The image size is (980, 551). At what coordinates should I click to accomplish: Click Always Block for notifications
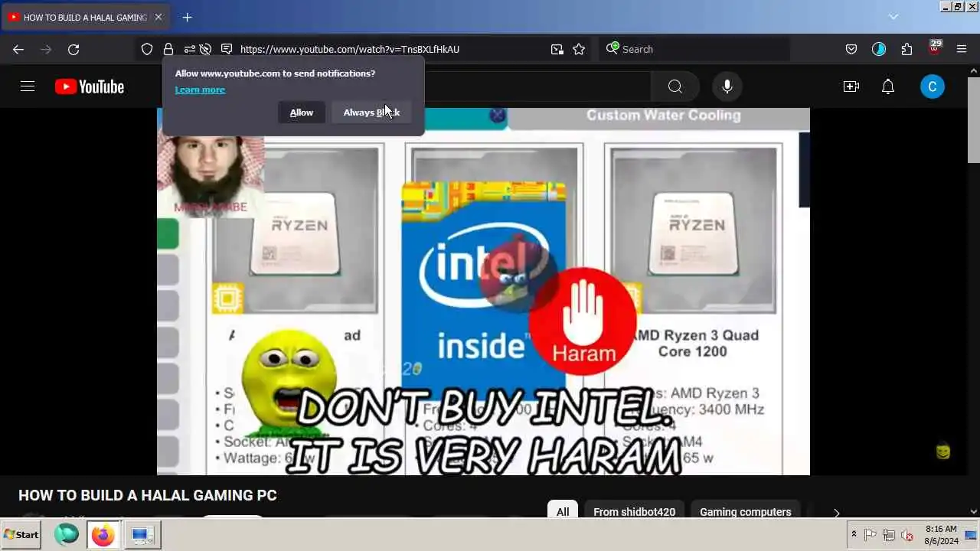coord(371,112)
